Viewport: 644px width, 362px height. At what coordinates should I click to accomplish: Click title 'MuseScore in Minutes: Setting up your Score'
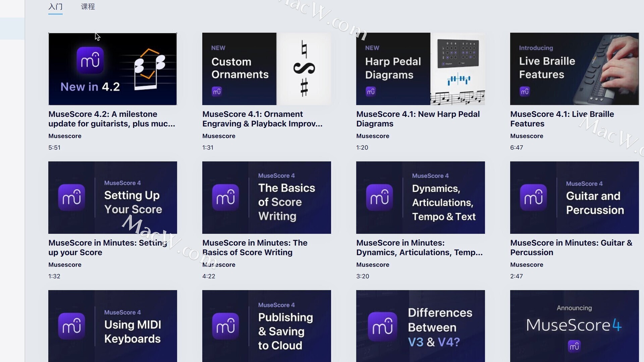point(108,248)
